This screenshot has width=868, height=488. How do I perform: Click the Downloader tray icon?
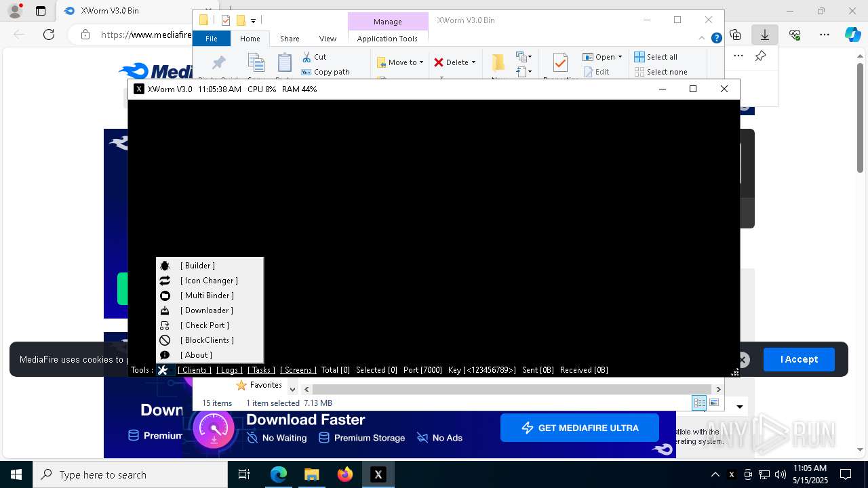(165, 310)
